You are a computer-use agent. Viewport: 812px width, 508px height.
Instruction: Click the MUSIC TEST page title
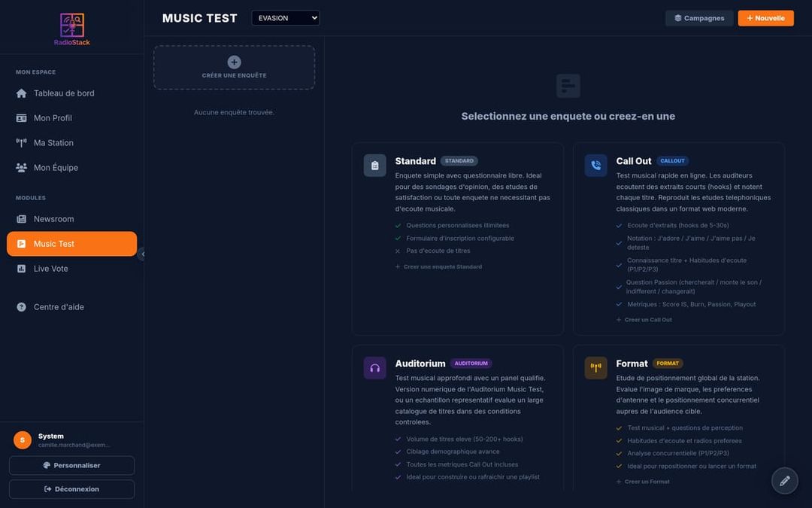(x=199, y=18)
